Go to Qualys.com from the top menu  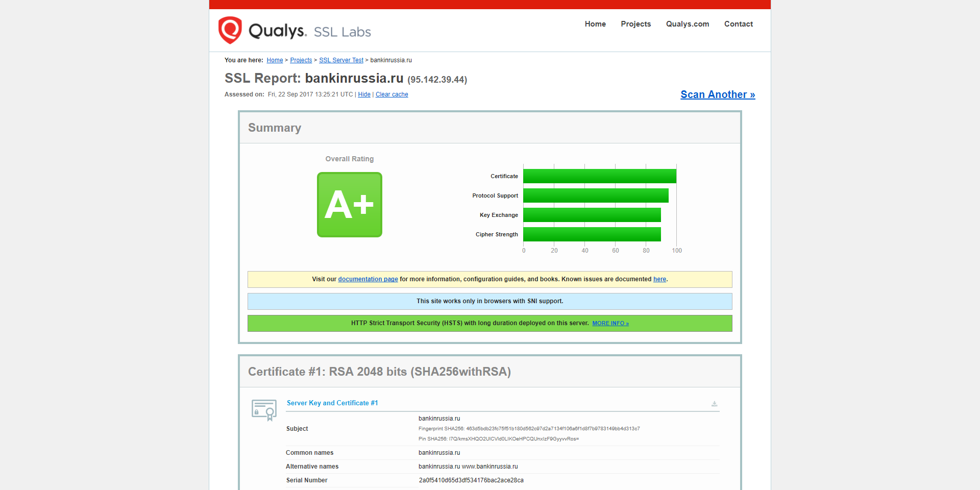[687, 24]
